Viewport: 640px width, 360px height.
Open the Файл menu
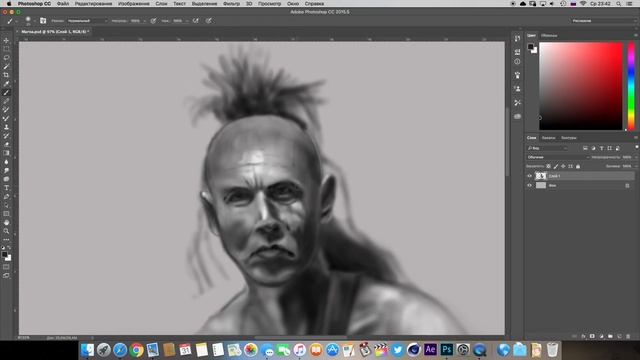click(63, 4)
